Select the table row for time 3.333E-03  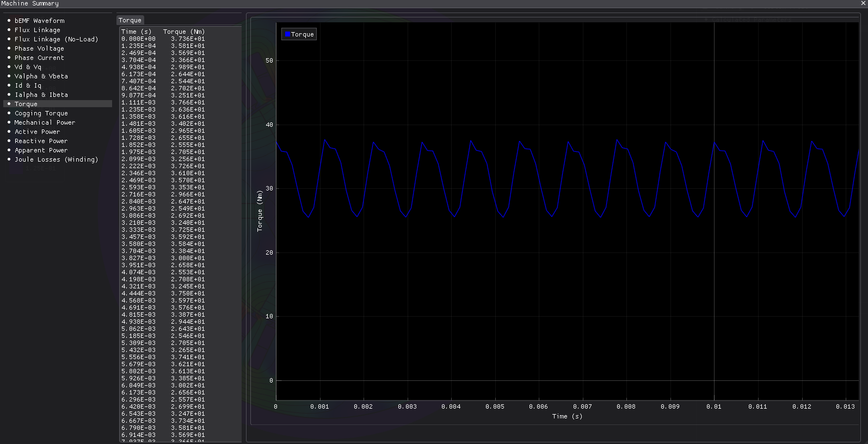tap(163, 230)
